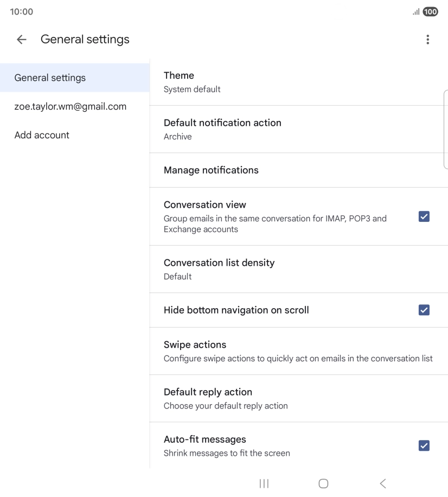448x497 pixels.
Task: Toggle Hide bottom navigation on scroll checkbox
Action: (x=424, y=310)
